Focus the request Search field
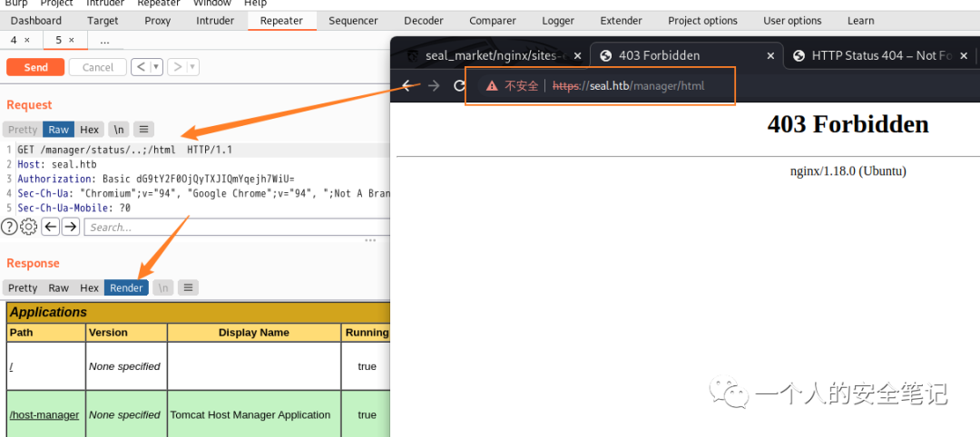 click(x=238, y=228)
